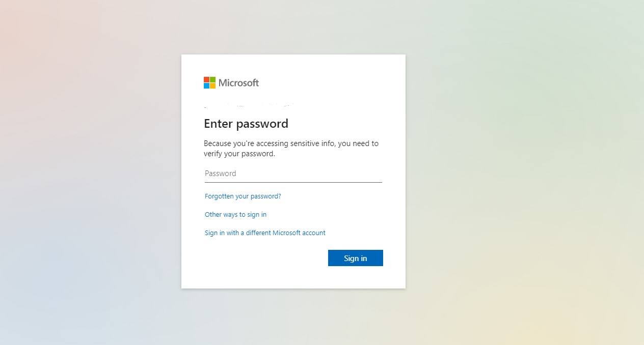Click the green square of the Microsoft logo

(x=212, y=79)
